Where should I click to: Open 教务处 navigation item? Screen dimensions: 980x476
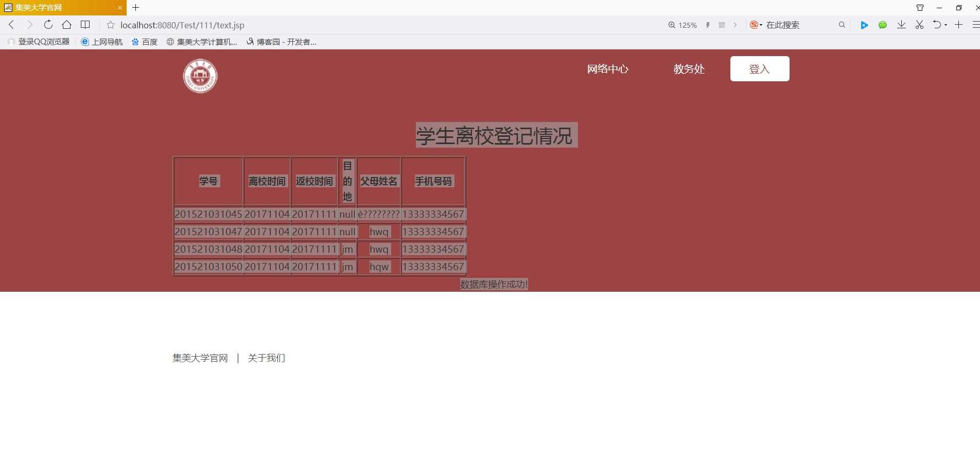pyautogui.click(x=689, y=69)
